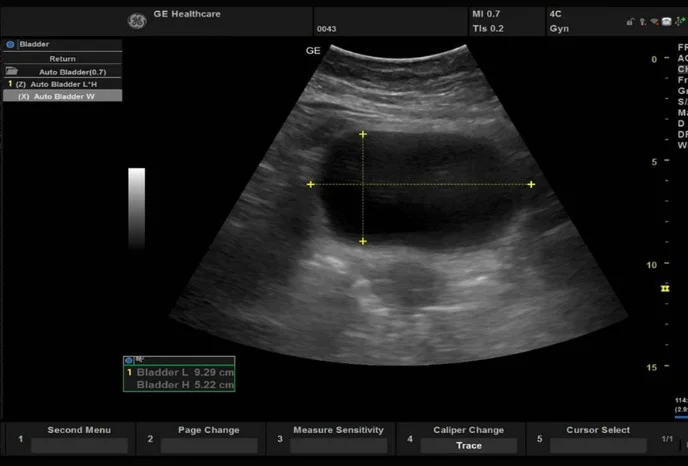Click the Bladder L 9.29 cm result
This screenshot has width=688, height=466.
point(185,372)
